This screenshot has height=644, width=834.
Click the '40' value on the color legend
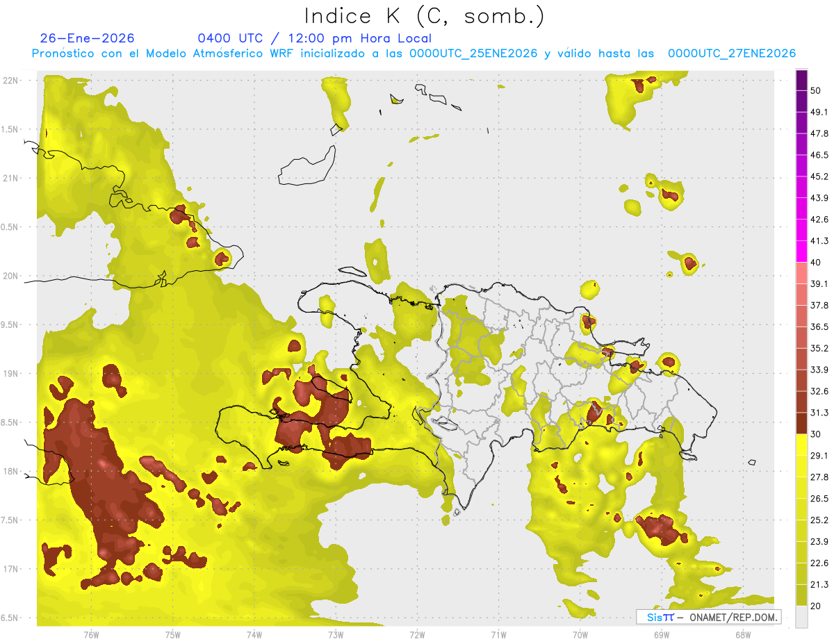[817, 263]
